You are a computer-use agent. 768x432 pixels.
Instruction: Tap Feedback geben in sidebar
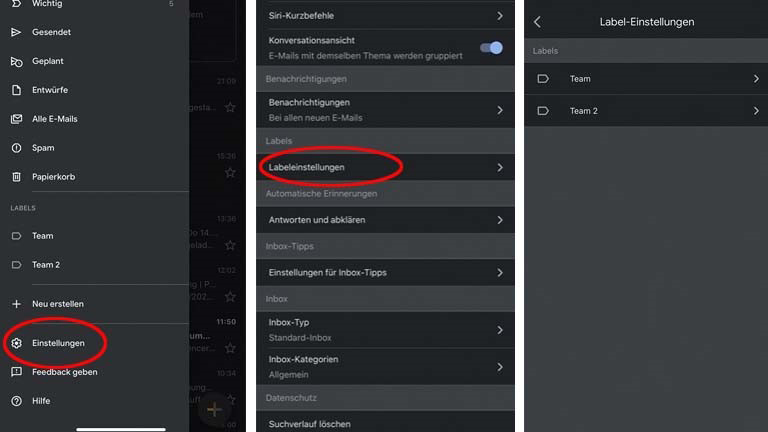64,372
